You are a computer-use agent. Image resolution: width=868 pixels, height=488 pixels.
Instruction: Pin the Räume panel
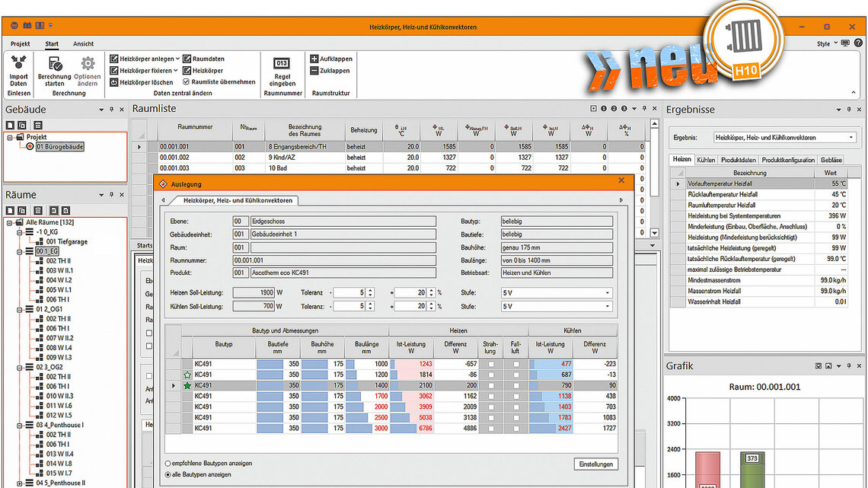pos(111,195)
